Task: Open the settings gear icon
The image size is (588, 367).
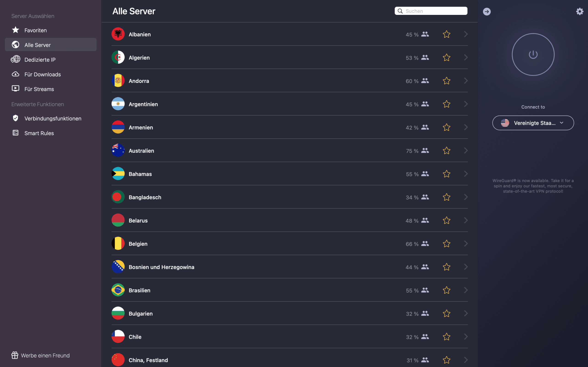Action: pyautogui.click(x=580, y=11)
